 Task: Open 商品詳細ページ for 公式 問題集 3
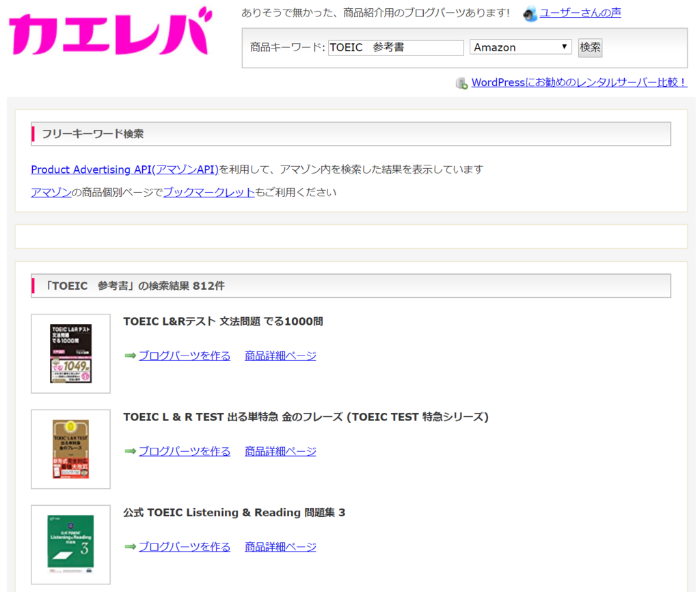point(280,547)
